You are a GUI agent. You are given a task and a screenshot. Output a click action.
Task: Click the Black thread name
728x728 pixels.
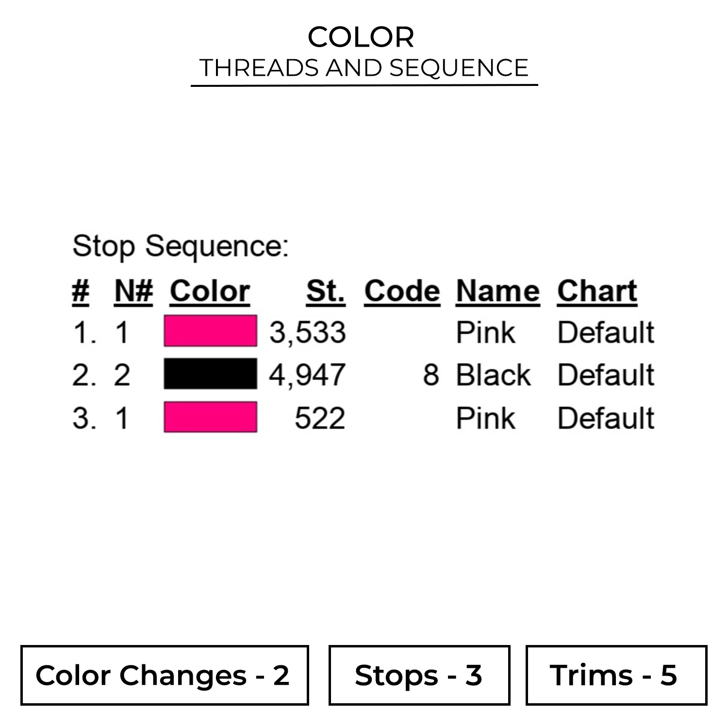[x=494, y=375]
